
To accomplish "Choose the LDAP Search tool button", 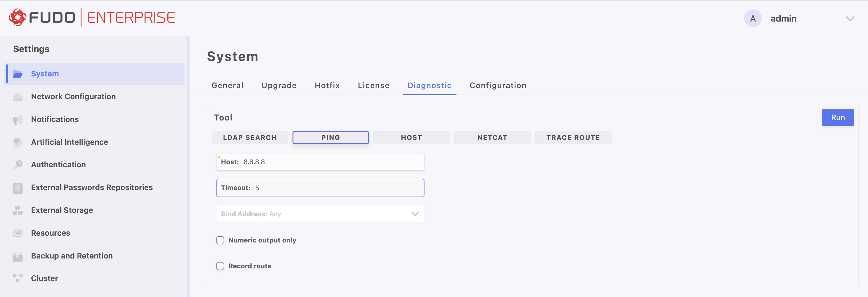I will [250, 137].
